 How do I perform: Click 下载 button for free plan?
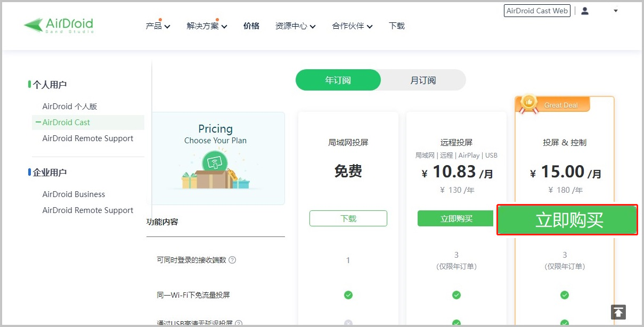click(348, 218)
